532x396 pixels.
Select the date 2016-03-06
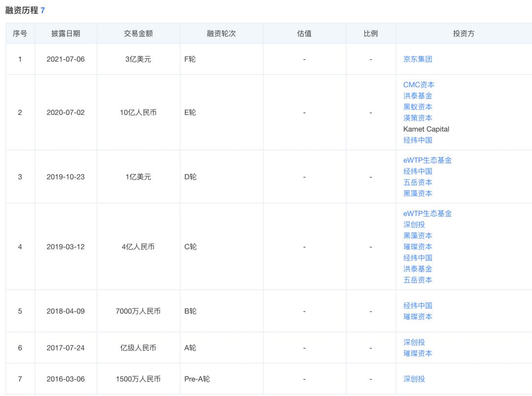[x=66, y=379]
